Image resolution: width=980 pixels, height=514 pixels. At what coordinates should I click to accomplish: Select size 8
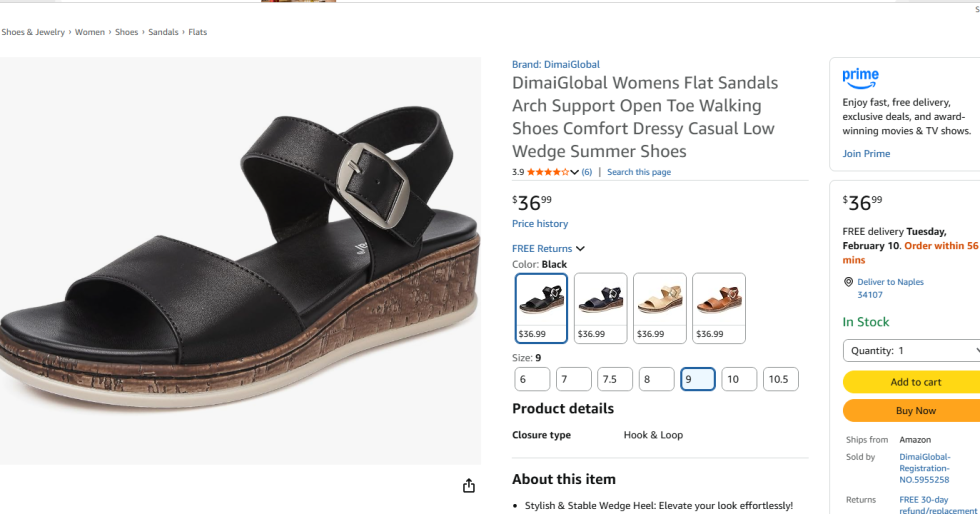[x=656, y=380]
